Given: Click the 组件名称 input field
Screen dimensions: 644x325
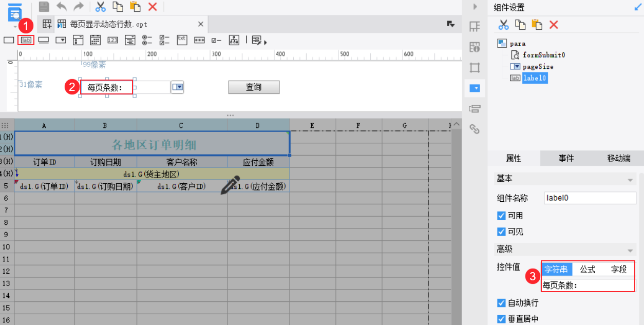Looking at the screenshot, I should tap(590, 198).
